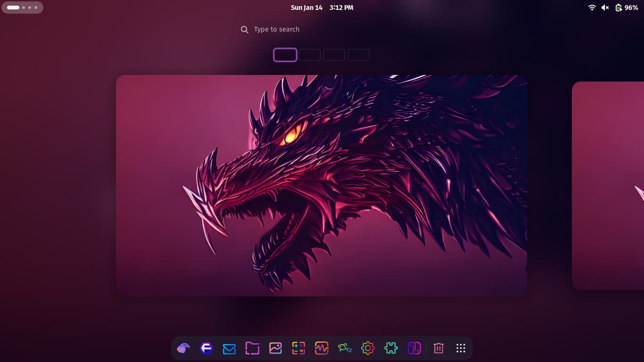Click the magnifier search icon
644x362 pixels.
coord(244,30)
